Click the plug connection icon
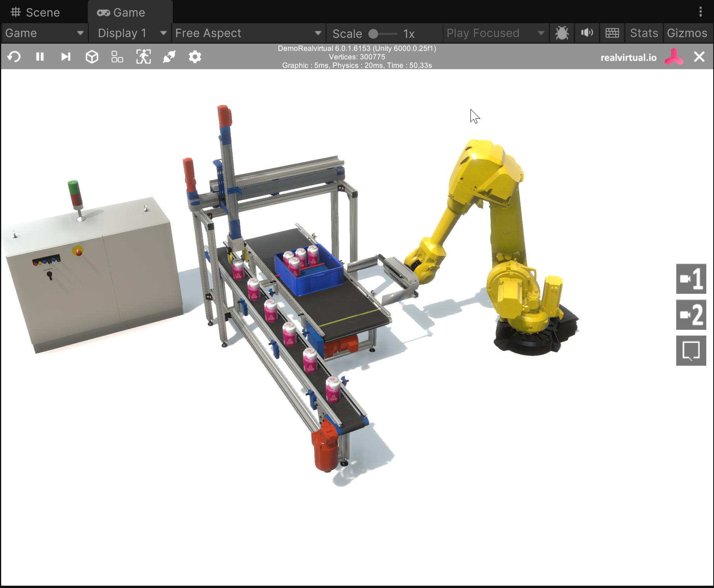Screen dimensions: 714x588 (x=169, y=57)
